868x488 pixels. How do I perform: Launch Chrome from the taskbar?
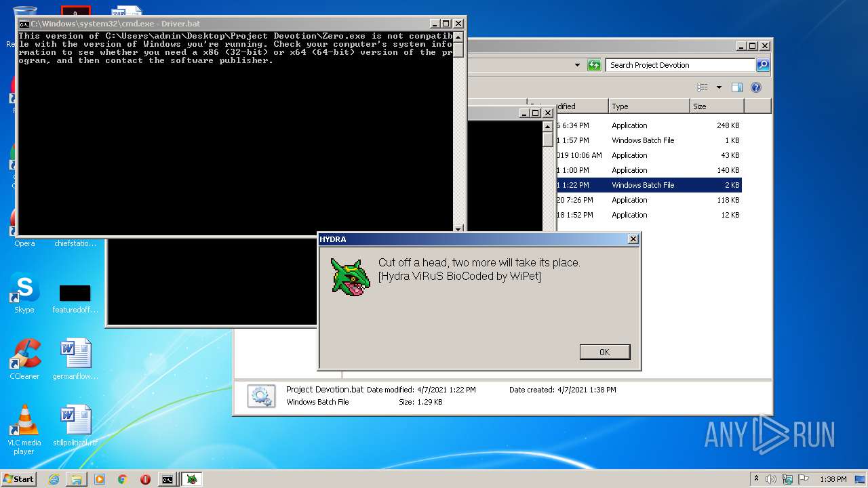tap(123, 479)
